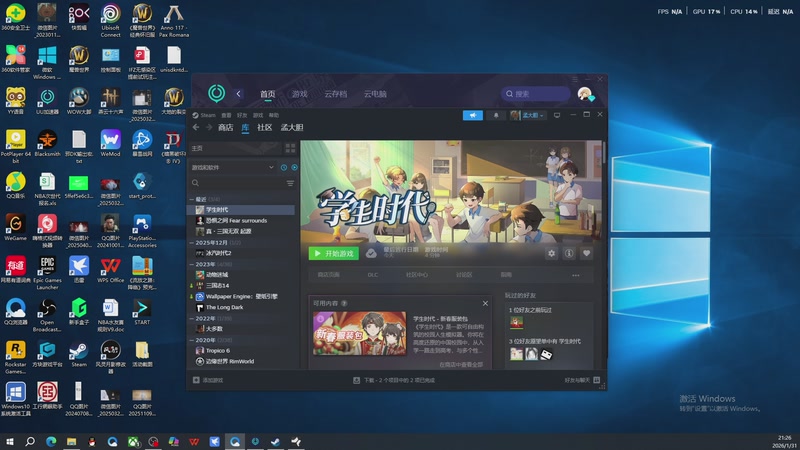
Task: Open 学生时代 game settings gear
Action: [x=552, y=253]
